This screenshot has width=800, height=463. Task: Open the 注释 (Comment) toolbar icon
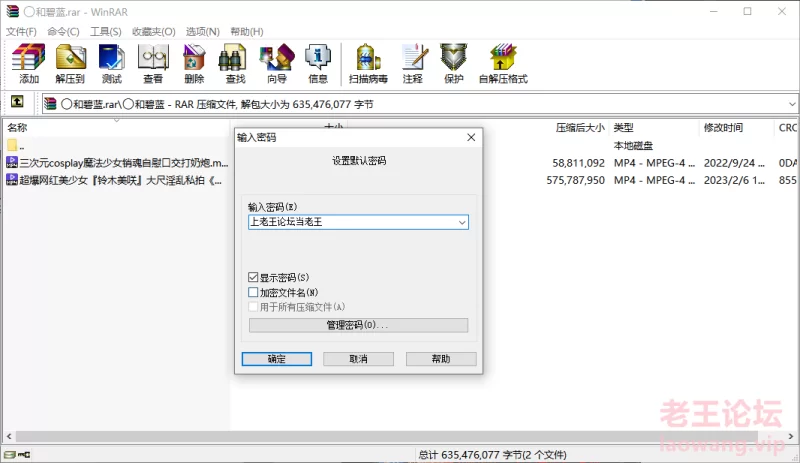pos(413,63)
